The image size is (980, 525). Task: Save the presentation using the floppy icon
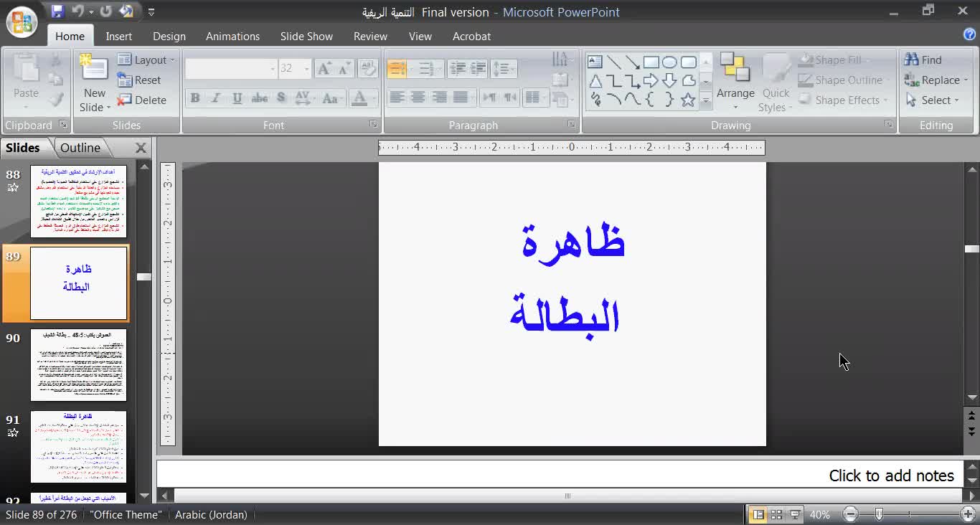pos(57,11)
